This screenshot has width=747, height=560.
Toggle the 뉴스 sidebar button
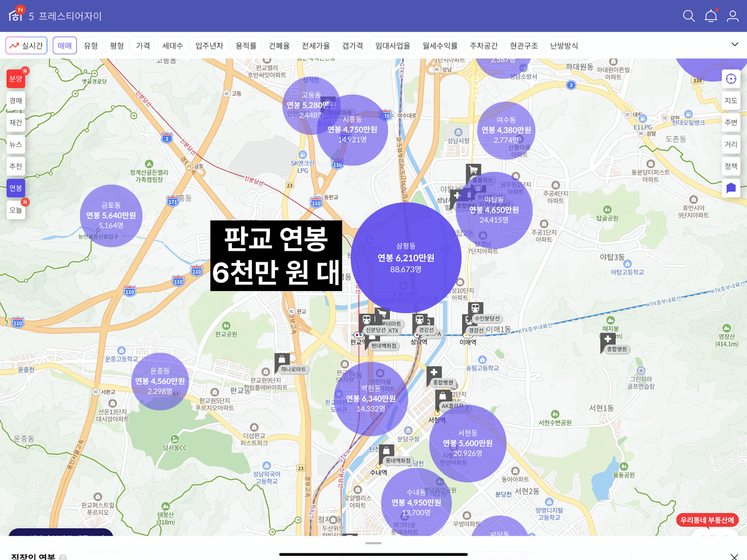(16, 144)
